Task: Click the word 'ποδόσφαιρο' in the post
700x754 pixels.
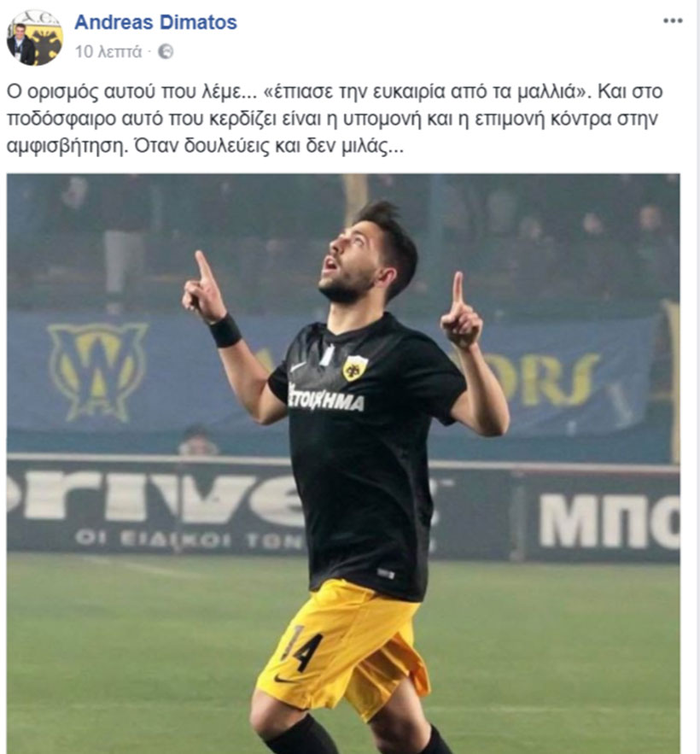Action: pyautogui.click(x=61, y=119)
